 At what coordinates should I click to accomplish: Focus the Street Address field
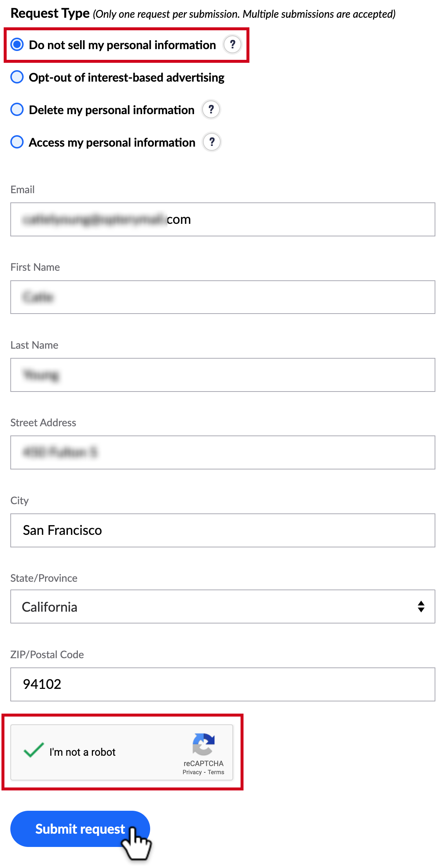223,452
